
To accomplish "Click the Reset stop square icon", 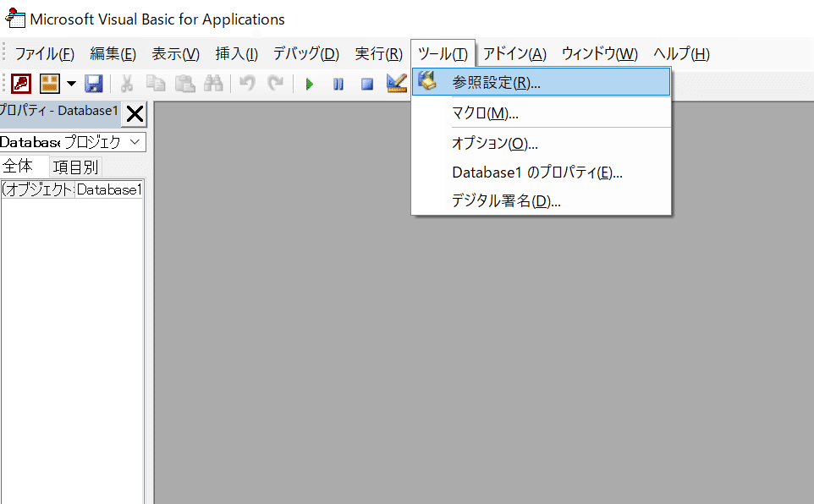I will pos(367,84).
